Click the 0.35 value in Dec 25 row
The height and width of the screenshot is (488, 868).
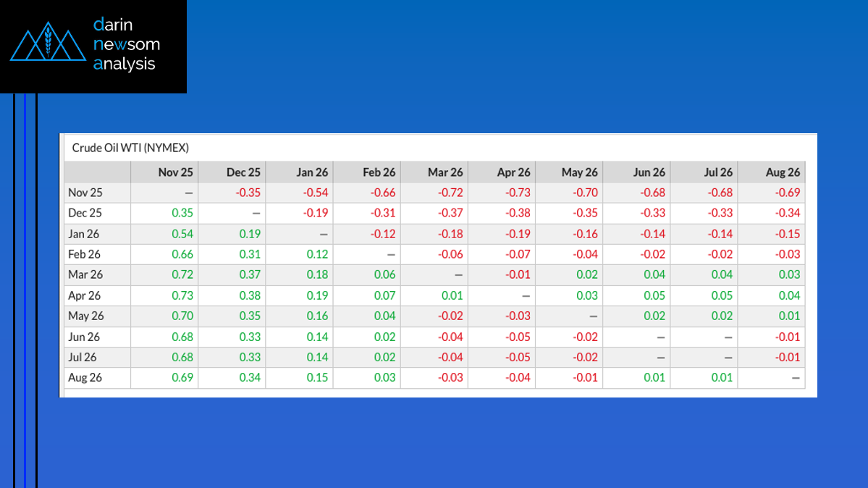click(x=182, y=214)
